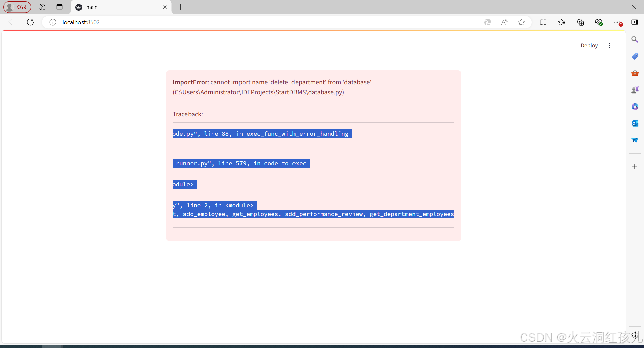Click the Deploy button
This screenshot has width=644, height=348.
click(589, 45)
